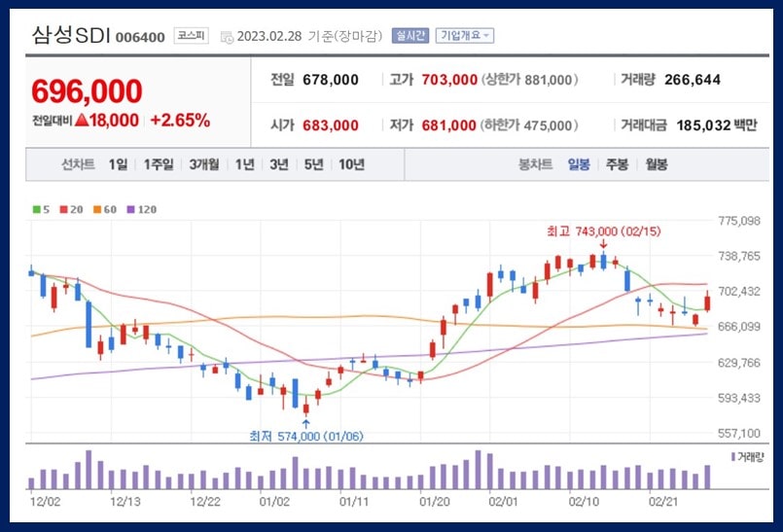Click the orange 60-day moving average swatch
Viewport: 783px width, 532px height.
tap(97, 210)
